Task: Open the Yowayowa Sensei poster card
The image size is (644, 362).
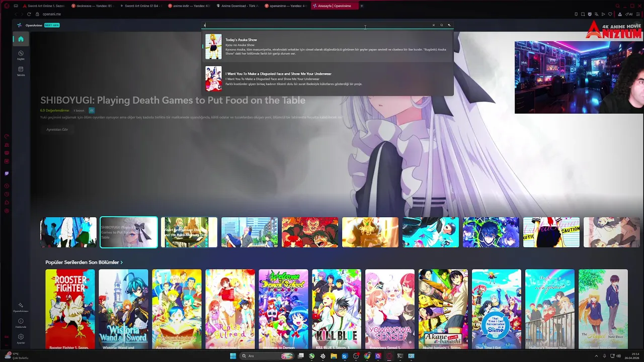Action: (x=390, y=309)
